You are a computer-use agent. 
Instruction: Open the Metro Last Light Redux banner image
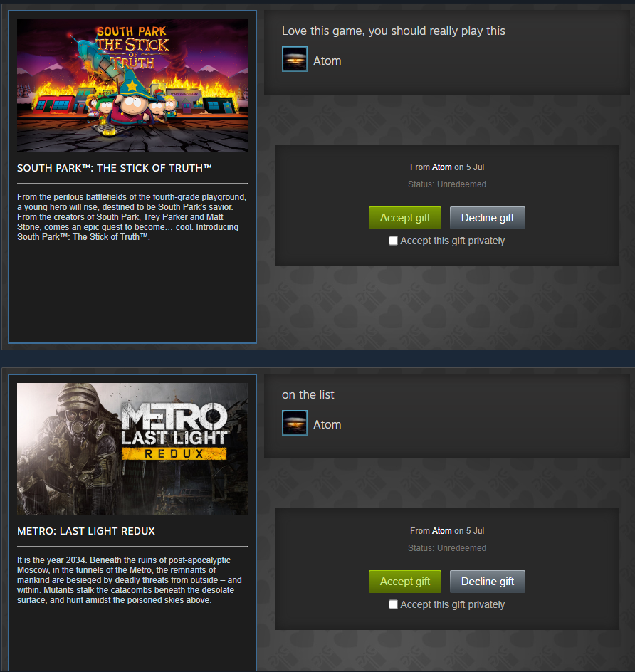[x=132, y=448]
